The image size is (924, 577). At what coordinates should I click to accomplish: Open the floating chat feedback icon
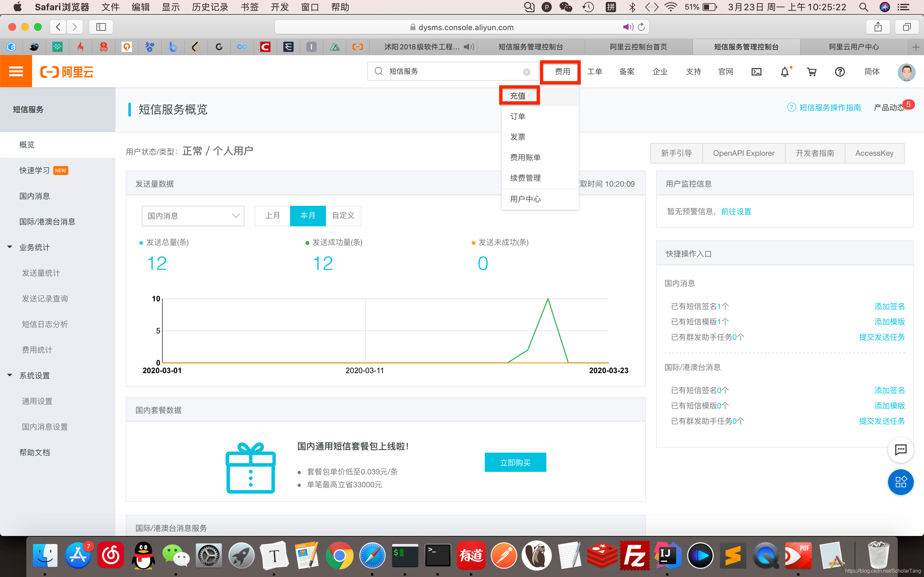900,449
